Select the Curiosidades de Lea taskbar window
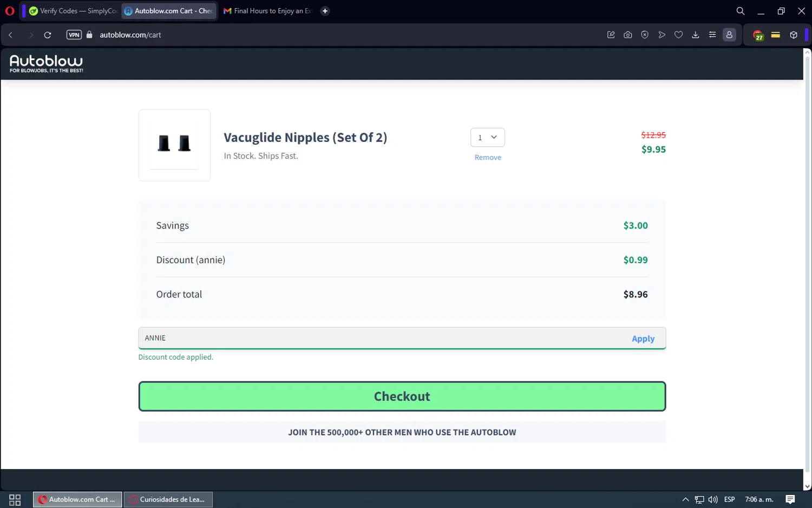Screen dimensions: 812x508 click(168, 499)
